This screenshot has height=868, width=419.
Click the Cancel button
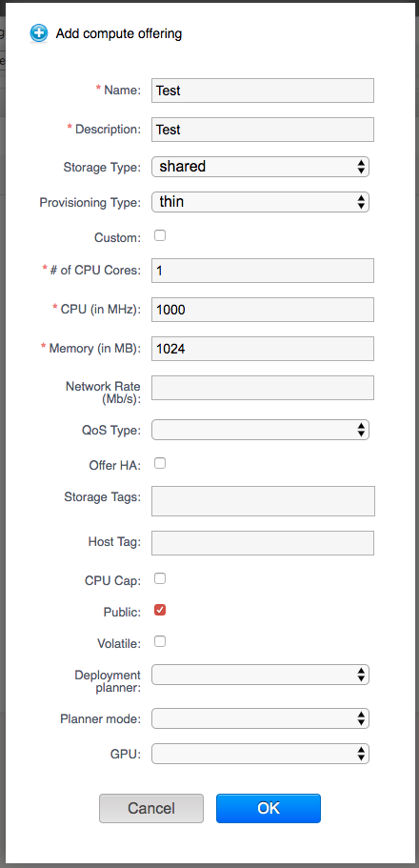pyautogui.click(x=151, y=808)
